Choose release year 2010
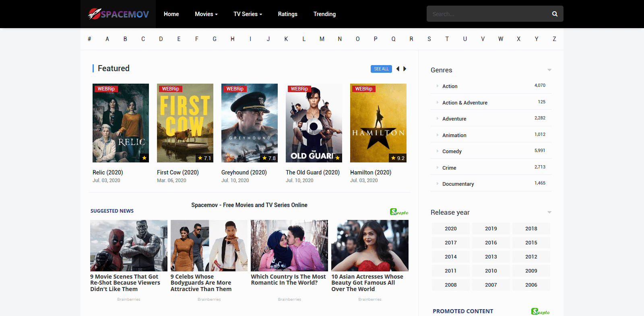This screenshot has width=644, height=316. point(491,271)
